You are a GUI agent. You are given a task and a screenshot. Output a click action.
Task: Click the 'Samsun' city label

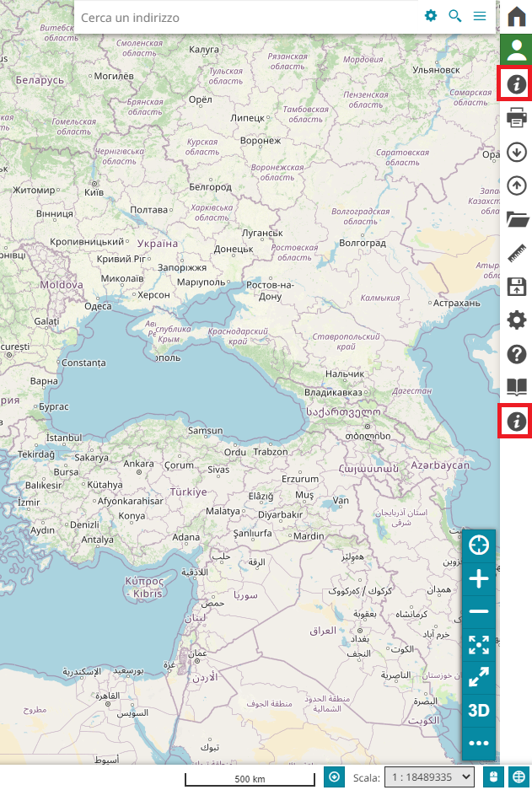tap(205, 431)
